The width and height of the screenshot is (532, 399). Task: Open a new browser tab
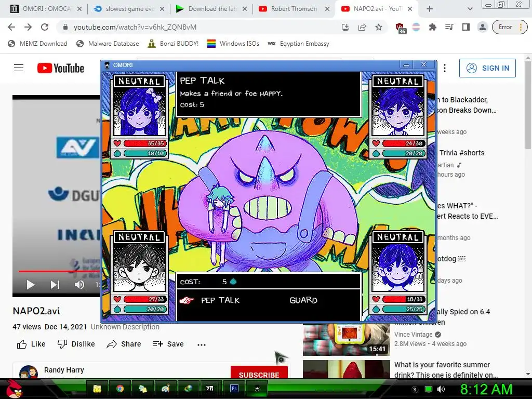point(430,9)
